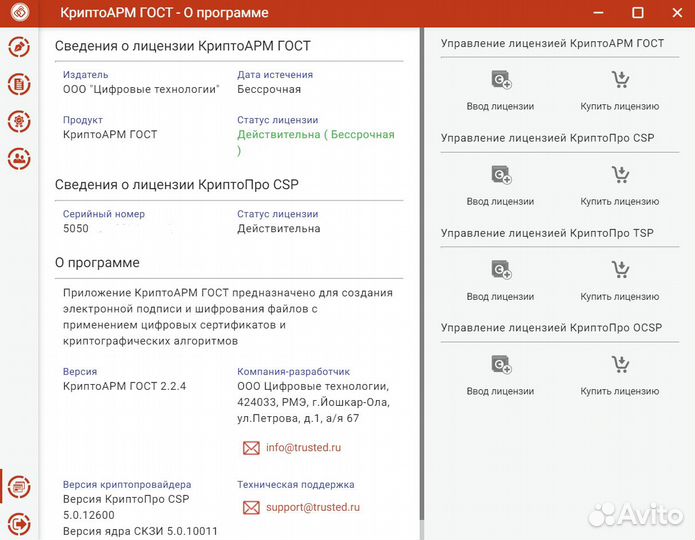Click 'Купить лицензию' label under КриптоПро OCSP
Image resolution: width=695 pixels, height=540 pixels.
(620, 391)
